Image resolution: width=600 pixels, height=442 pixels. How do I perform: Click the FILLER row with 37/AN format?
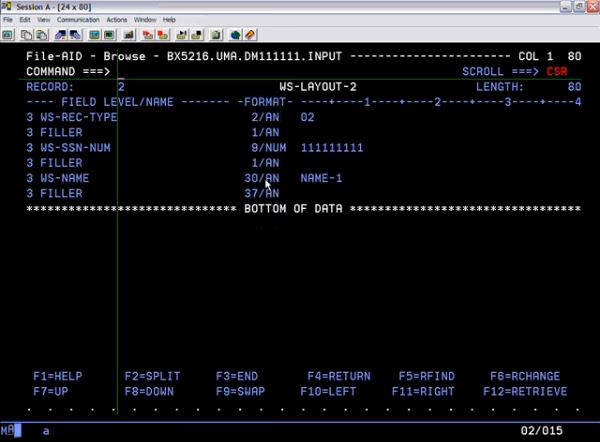coord(153,194)
